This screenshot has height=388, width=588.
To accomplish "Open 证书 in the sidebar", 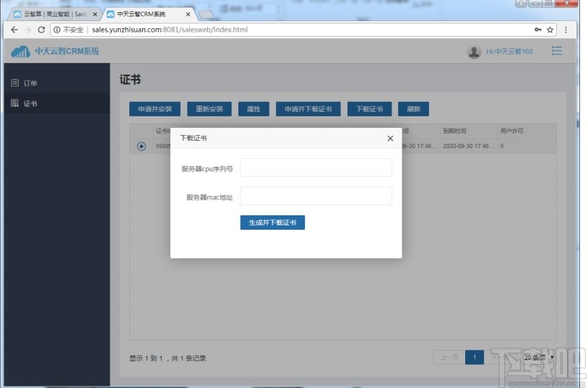I will pos(57,103).
